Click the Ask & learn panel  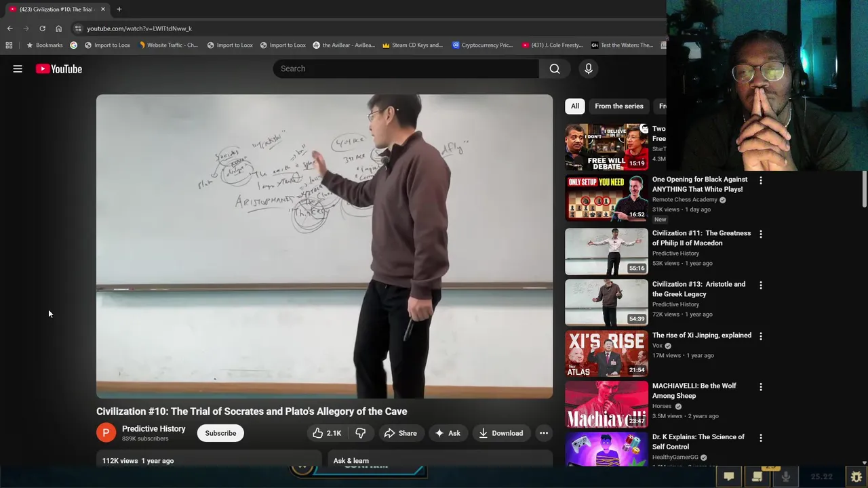[x=440, y=459]
